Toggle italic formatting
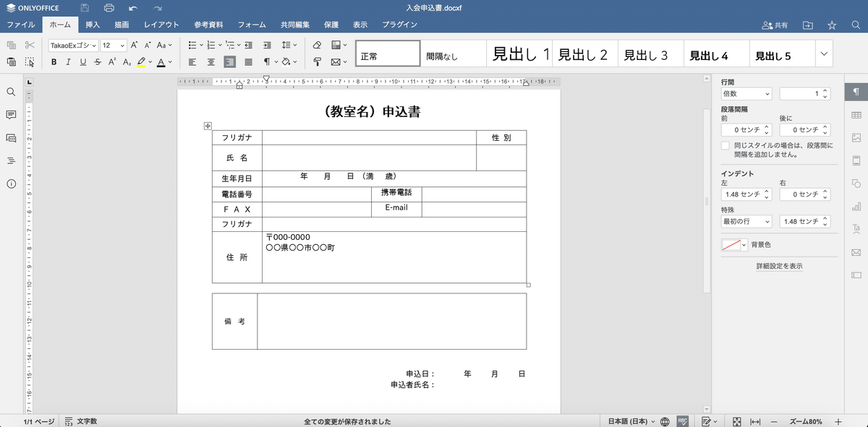 (x=68, y=62)
